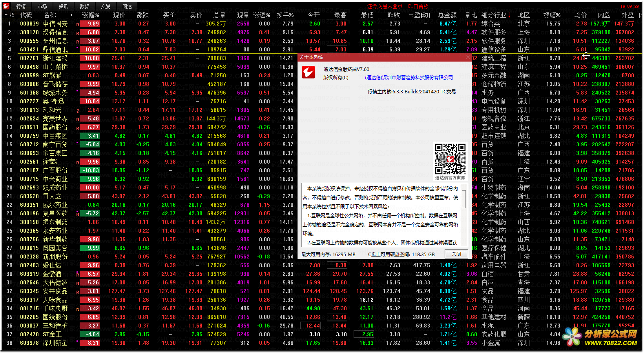Open the 问达 menu tab
The width and height of the screenshot is (644, 353).
127,6
